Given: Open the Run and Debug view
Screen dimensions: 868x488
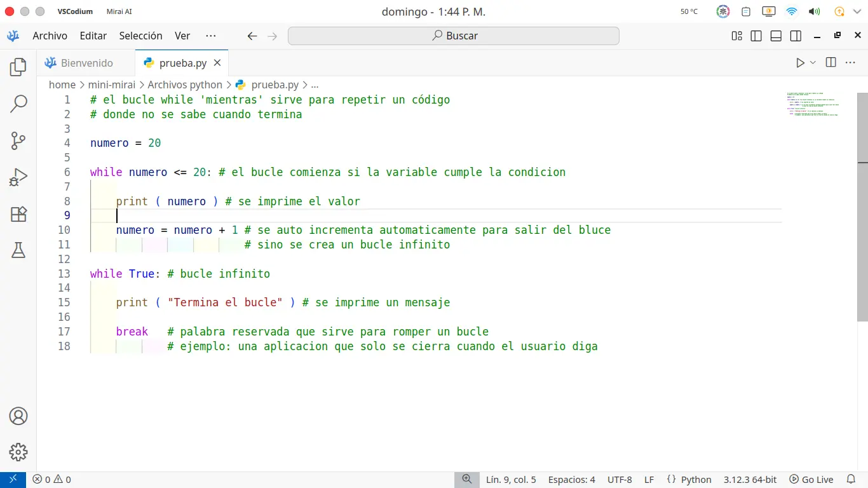Looking at the screenshot, I should [18, 177].
